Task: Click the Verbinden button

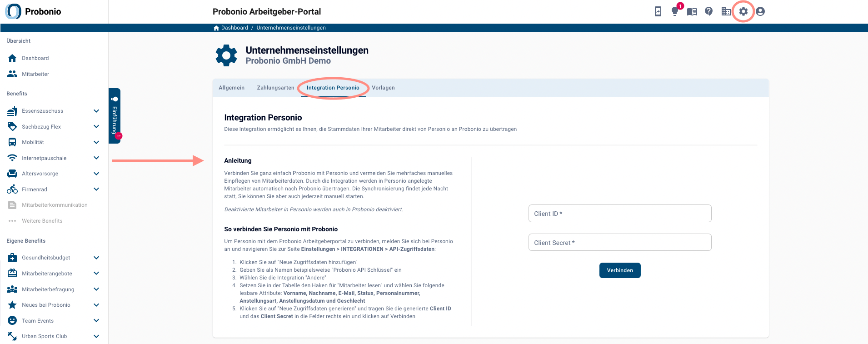Action: [620, 270]
